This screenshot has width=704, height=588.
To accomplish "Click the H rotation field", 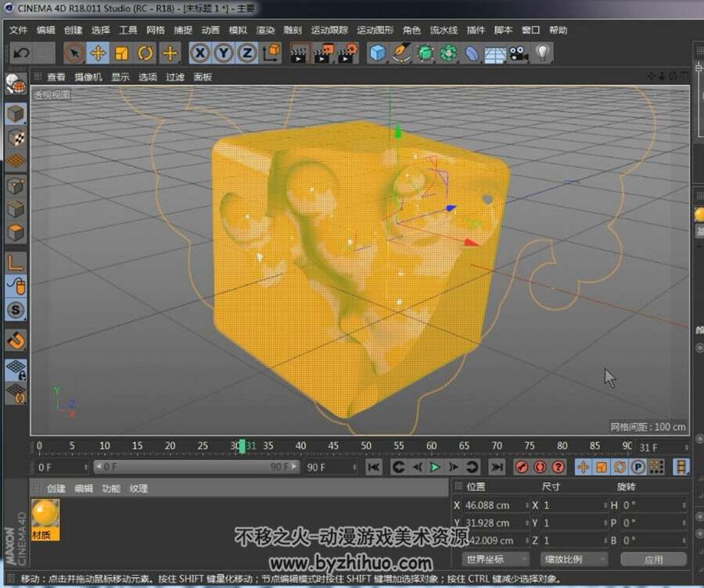I will (x=653, y=505).
